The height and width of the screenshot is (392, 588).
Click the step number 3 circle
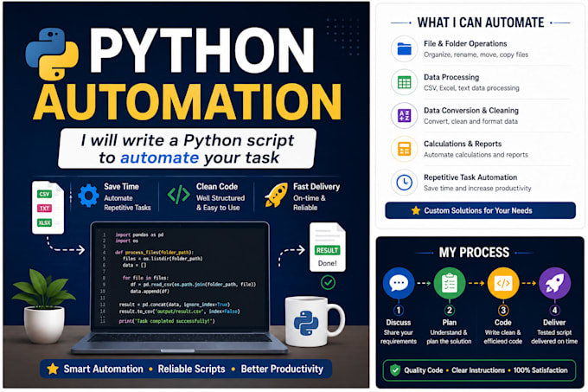(x=503, y=310)
